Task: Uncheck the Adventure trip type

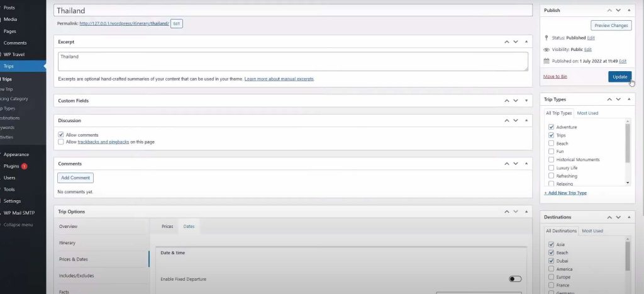Action: (x=551, y=127)
